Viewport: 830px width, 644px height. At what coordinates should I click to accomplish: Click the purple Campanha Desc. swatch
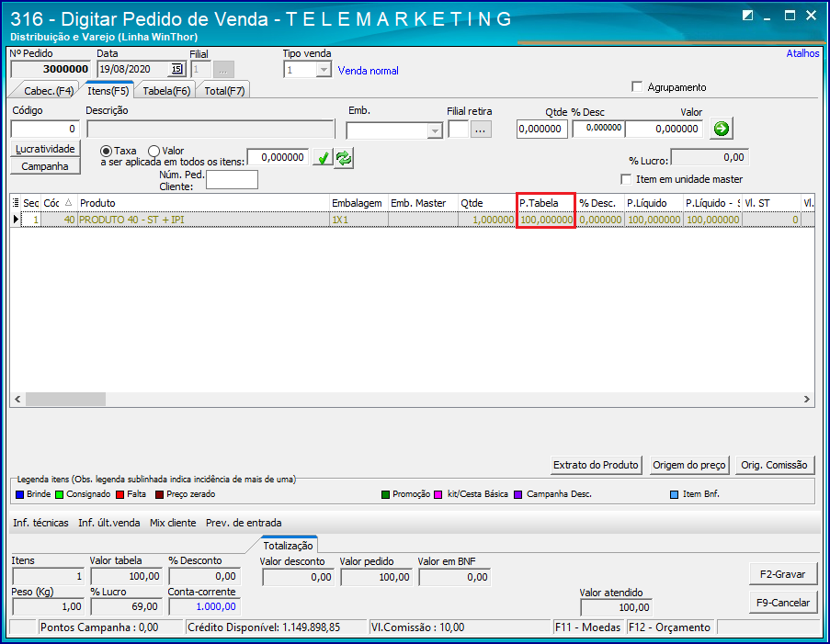(518, 495)
